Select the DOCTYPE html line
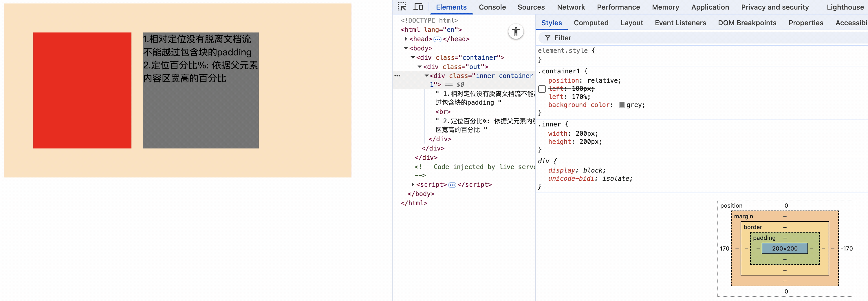 (x=429, y=20)
